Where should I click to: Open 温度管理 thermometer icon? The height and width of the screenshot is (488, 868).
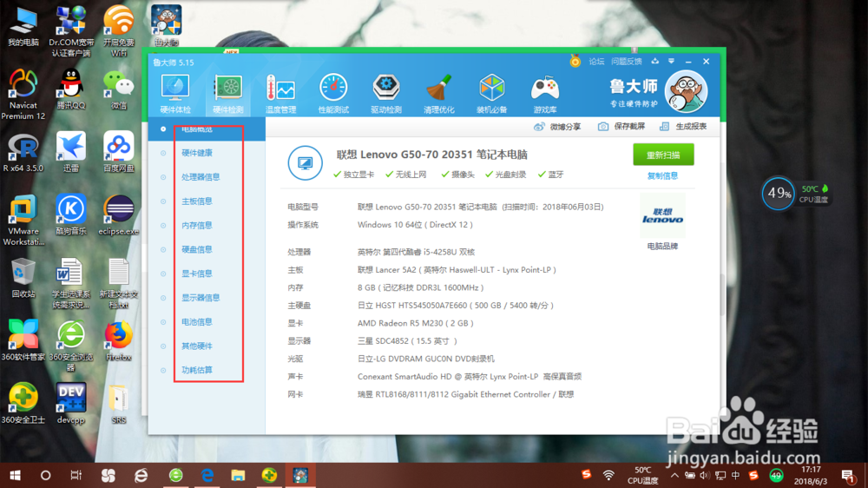pos(280,94)
